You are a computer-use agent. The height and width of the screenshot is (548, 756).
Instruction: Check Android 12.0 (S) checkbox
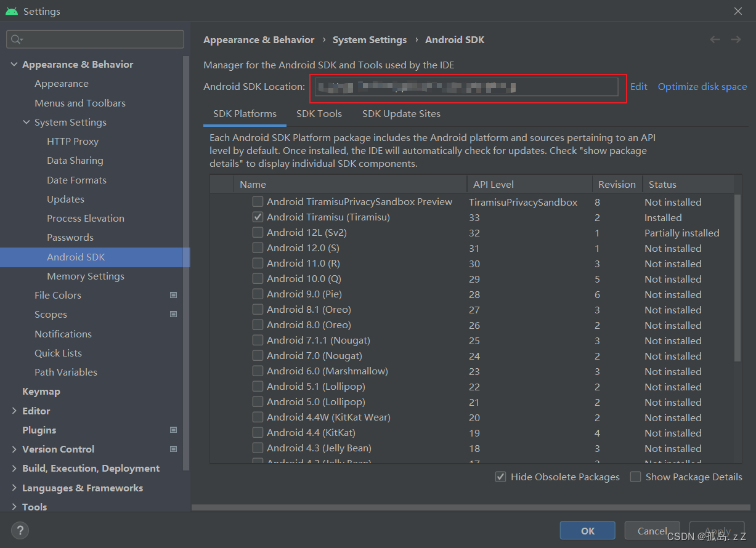(258, 248)
